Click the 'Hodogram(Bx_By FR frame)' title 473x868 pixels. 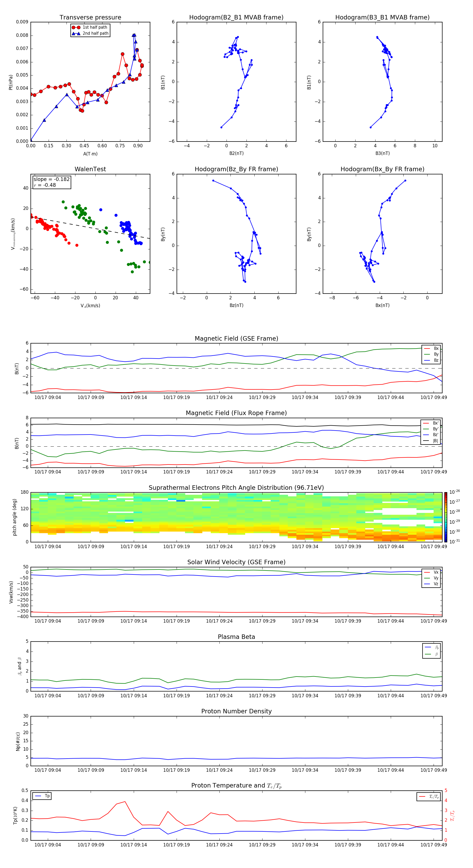pos(382,169)
